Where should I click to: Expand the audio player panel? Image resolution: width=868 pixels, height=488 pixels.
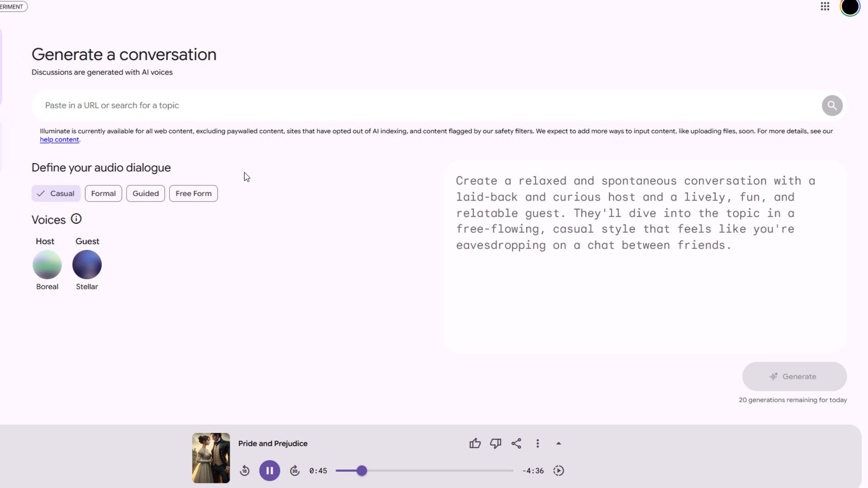pyautogui.click(x=559, y=443)
